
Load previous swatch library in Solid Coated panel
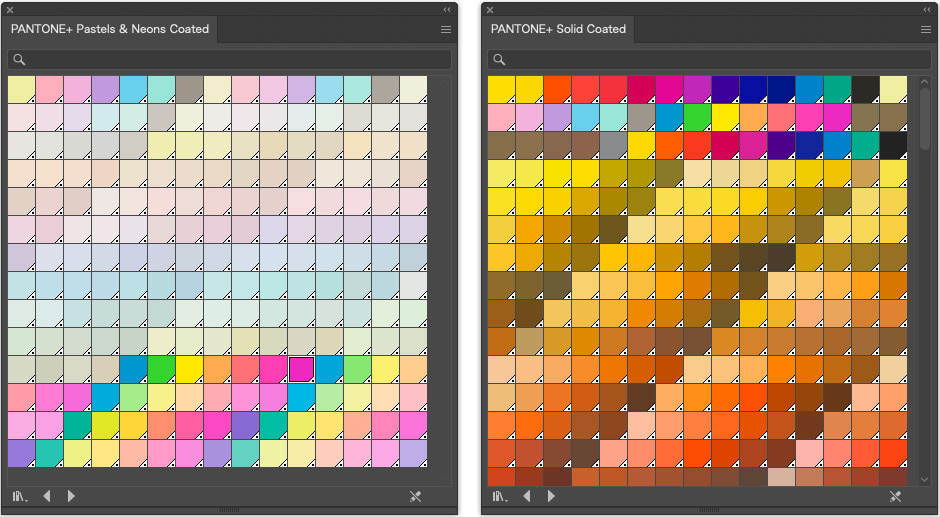click(x=527, y=496)
